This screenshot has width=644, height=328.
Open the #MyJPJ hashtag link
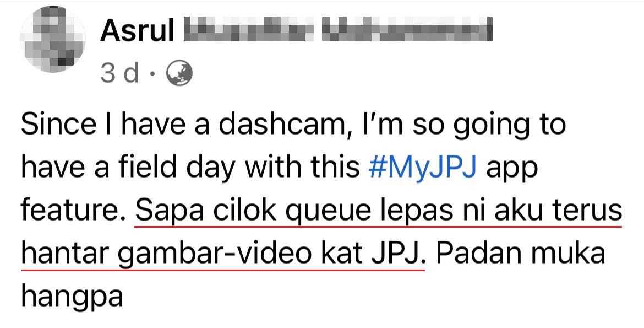click(x=423, y=167)
